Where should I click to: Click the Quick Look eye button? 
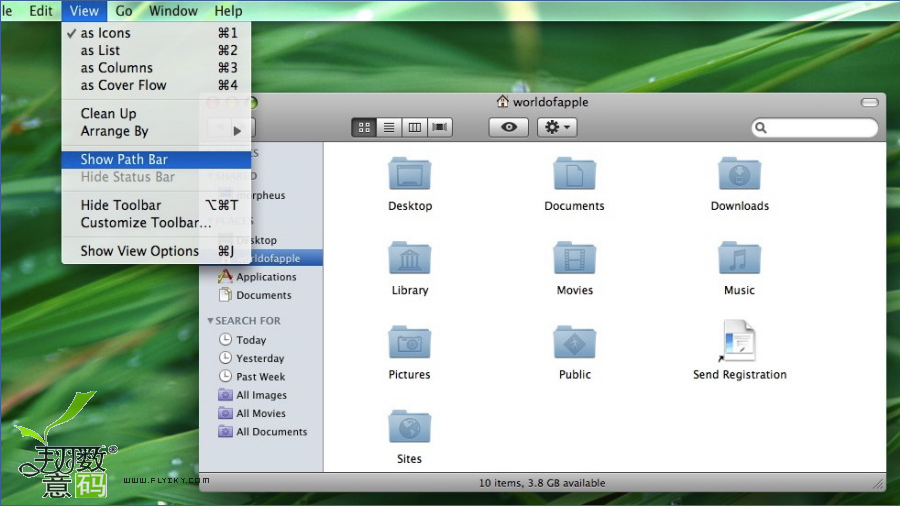(509, 127)
